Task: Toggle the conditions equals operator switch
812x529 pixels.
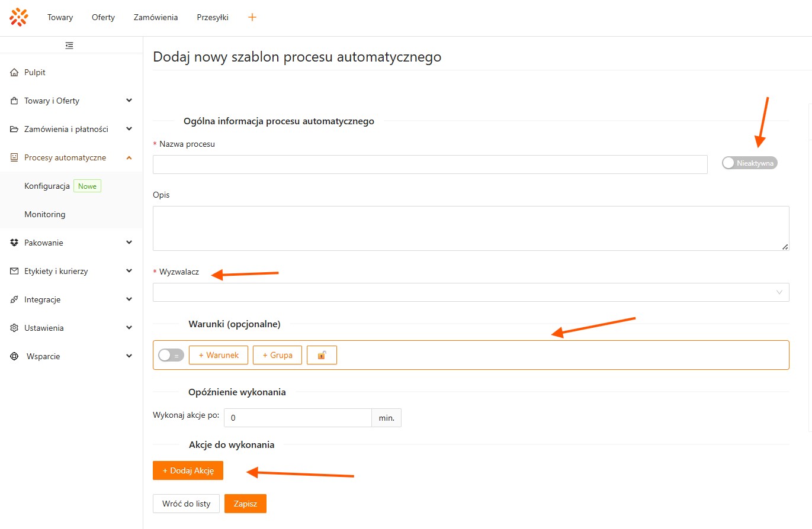Action: [171, 355]
